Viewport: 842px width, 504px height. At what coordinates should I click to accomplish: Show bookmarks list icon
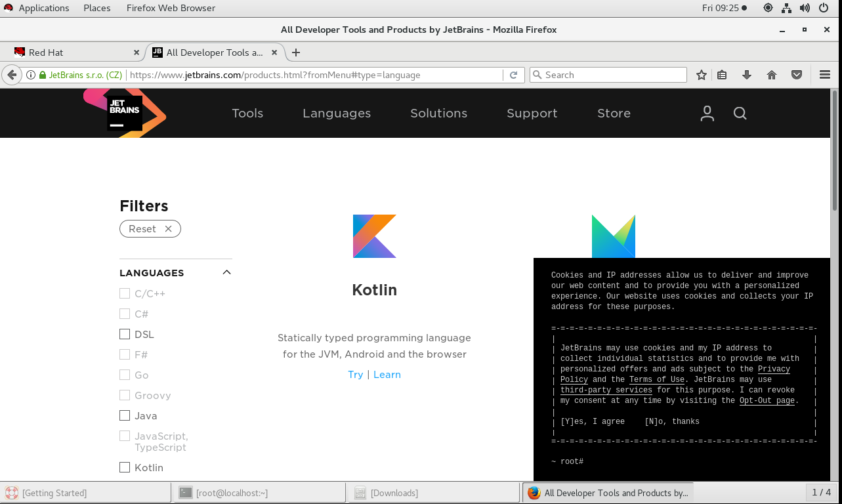click(x=722, y=75)
